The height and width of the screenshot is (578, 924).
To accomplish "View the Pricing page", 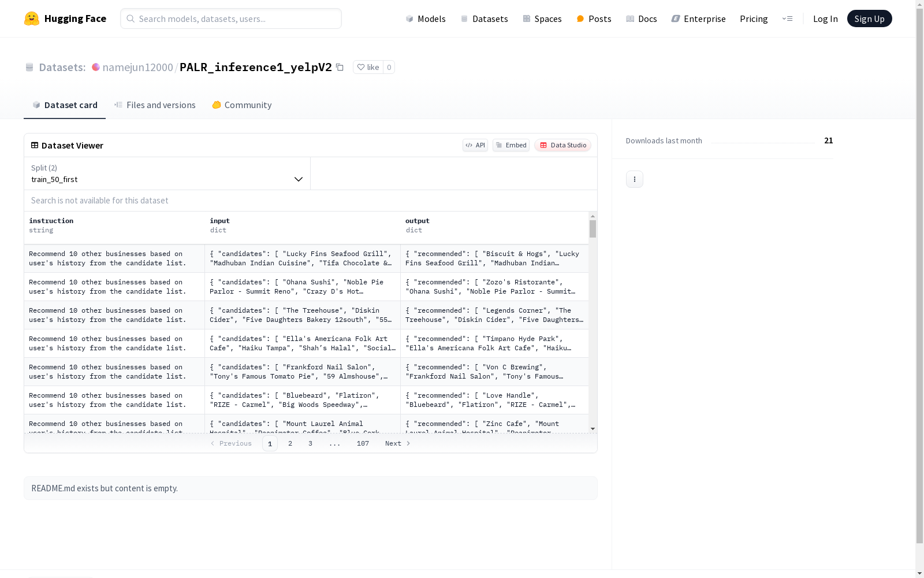I will 754,18.
